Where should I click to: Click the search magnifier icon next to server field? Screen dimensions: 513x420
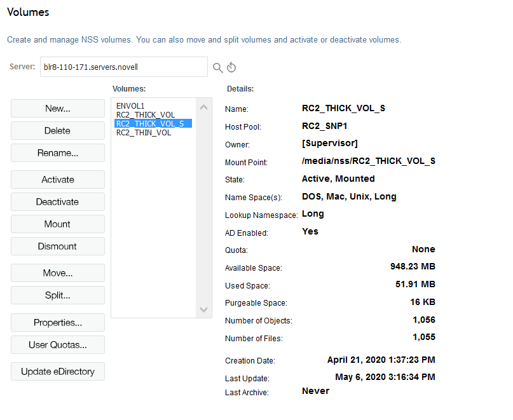tap(217, 67)
